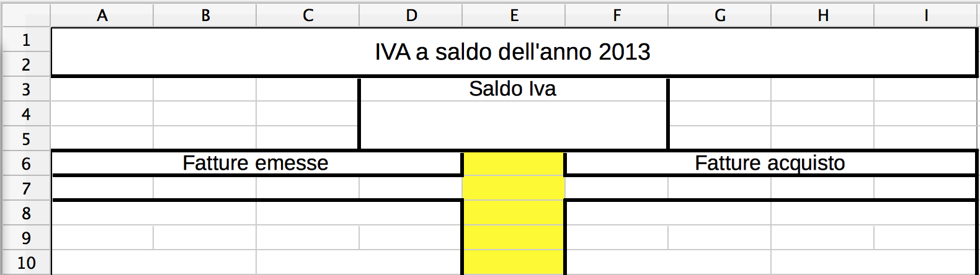Click the 'Fatture emesse' merged cell
Screen dimensions: 980x275
(256, 164)
